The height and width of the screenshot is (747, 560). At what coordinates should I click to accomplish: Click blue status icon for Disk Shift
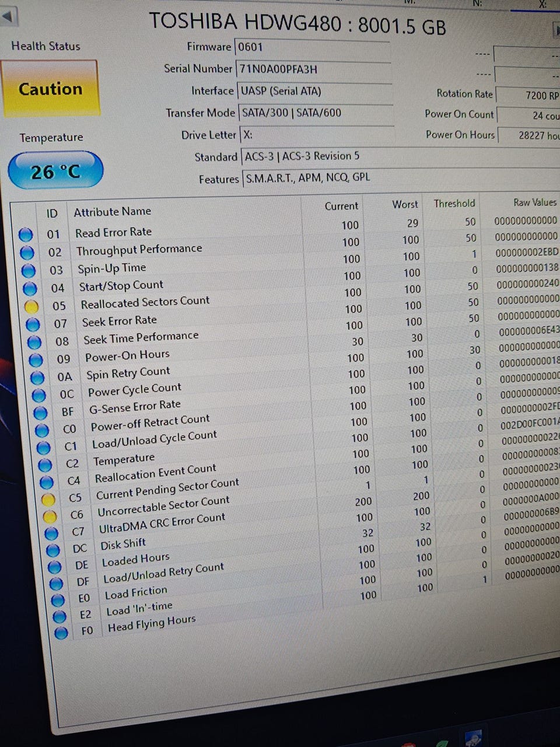pos(53,550)
